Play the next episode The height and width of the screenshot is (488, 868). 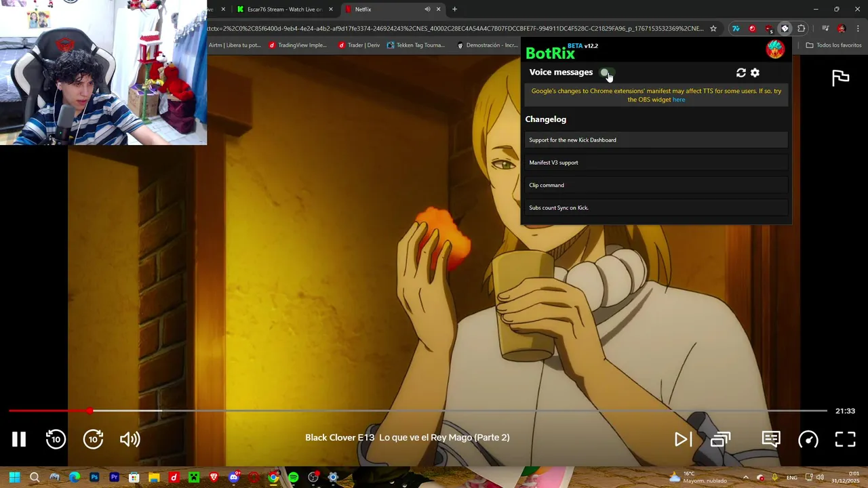[x=683, y=439]
